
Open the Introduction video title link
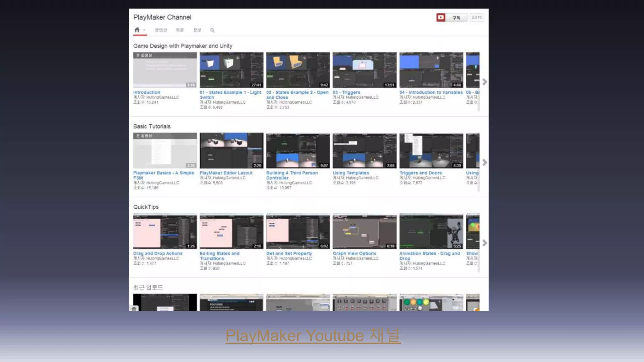pos(147,92)
